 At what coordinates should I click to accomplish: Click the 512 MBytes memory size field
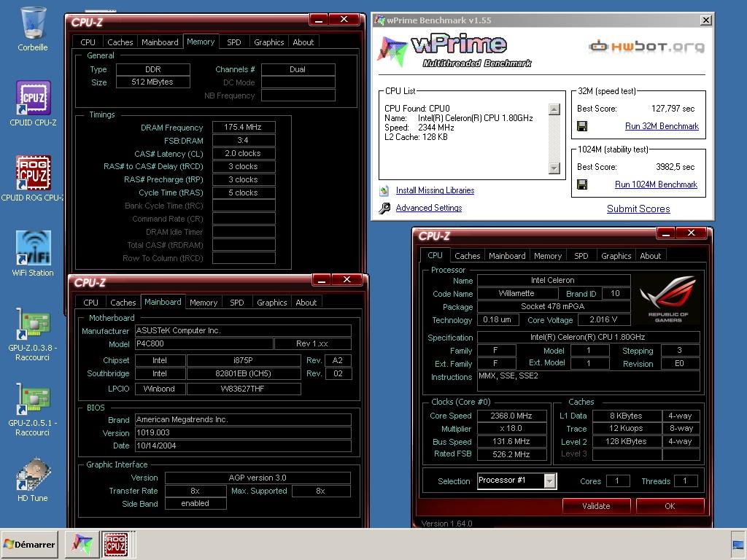(x=153, y=82)
